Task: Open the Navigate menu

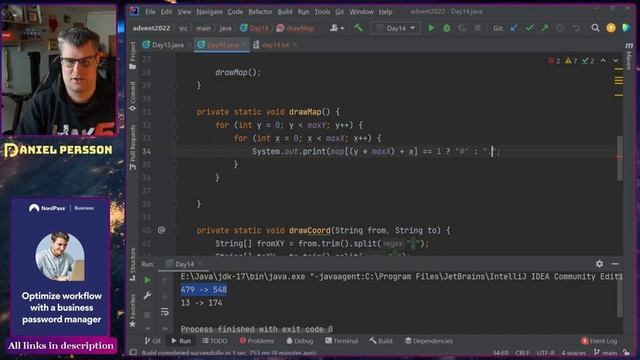Action: [209, 11]
